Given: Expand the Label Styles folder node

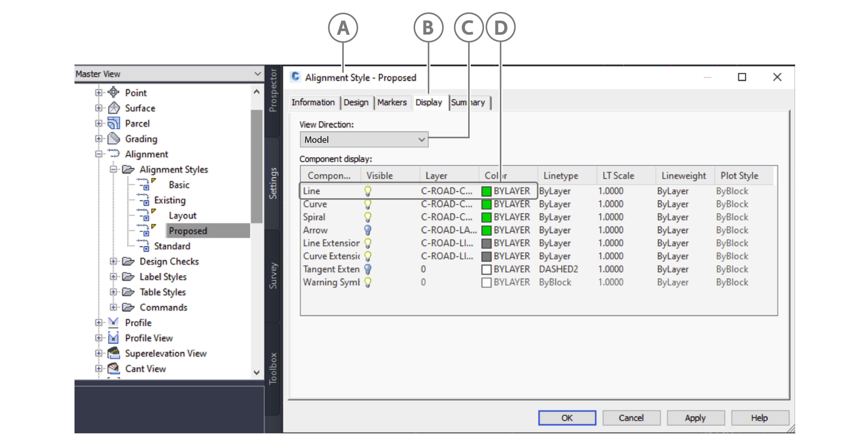Looking at the screenshot, I should tap(113, 277).
